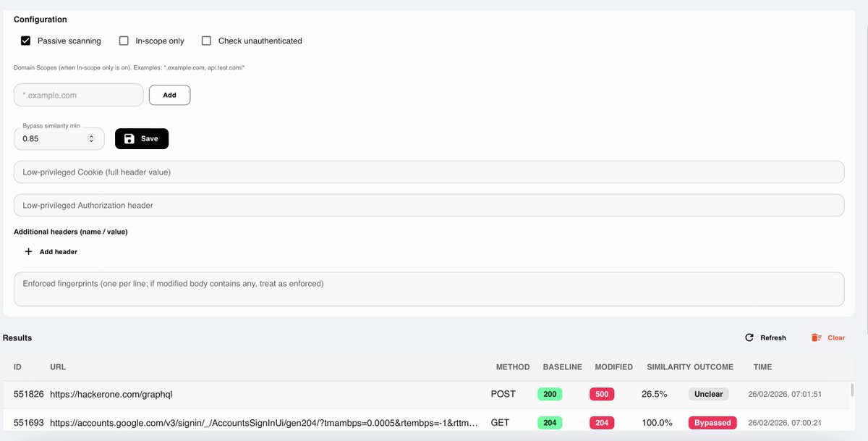The image size is (868, 441).
Task: Click the Bypassed outcome badge
Action: tap(712, 422)
